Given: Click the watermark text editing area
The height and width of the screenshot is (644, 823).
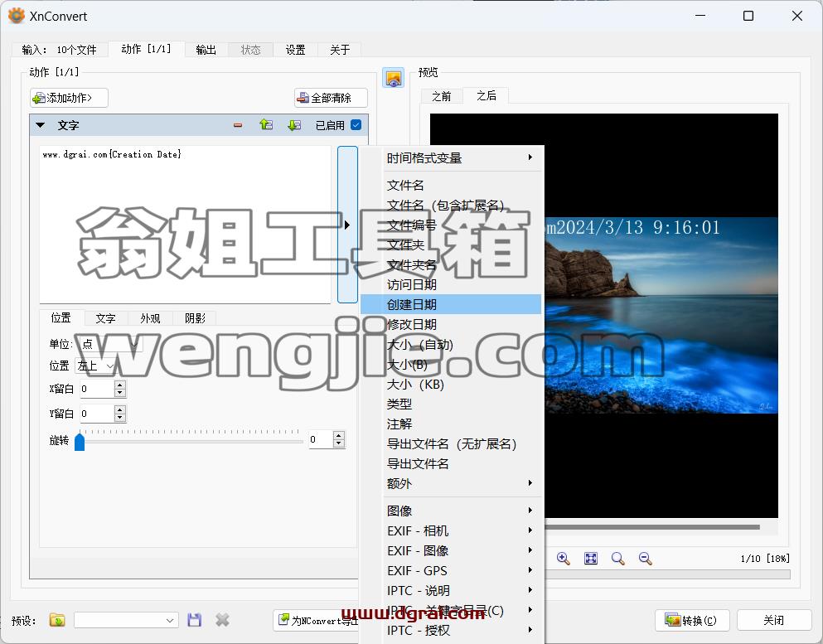Looking at the screenshot, I should tap(186, 224).
